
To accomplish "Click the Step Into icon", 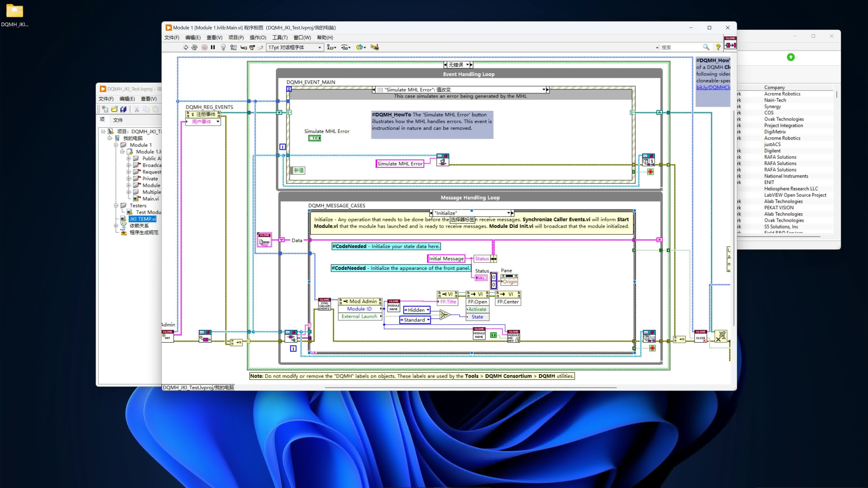I will pos(244,47).
